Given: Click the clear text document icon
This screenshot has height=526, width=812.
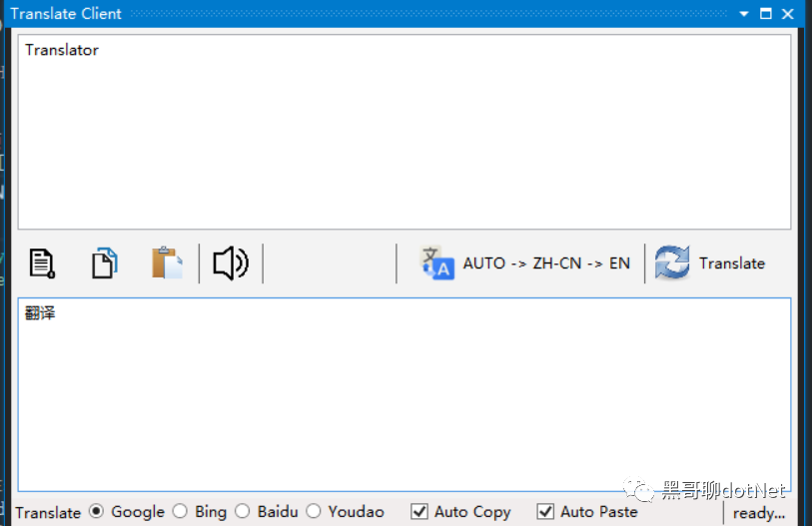Looking at the screenshot, I should click(x=42, y=263).
